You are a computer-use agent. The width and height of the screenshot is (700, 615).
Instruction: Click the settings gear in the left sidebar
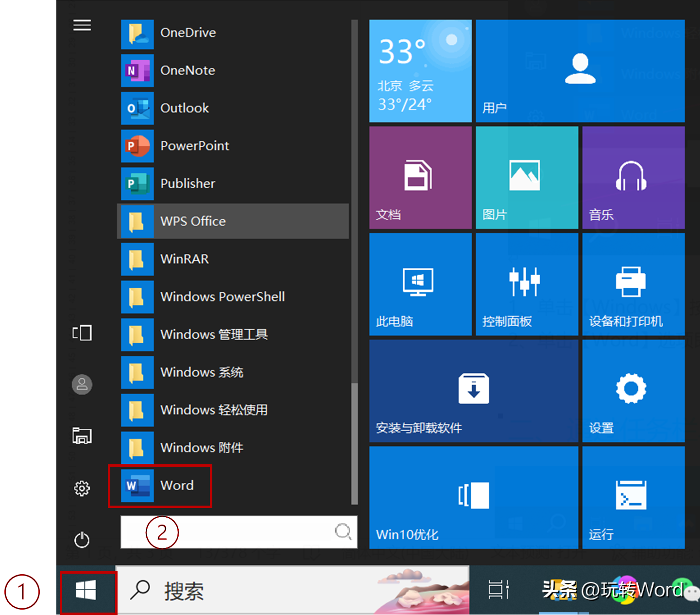pyautogui.click(x=82, y=488)
